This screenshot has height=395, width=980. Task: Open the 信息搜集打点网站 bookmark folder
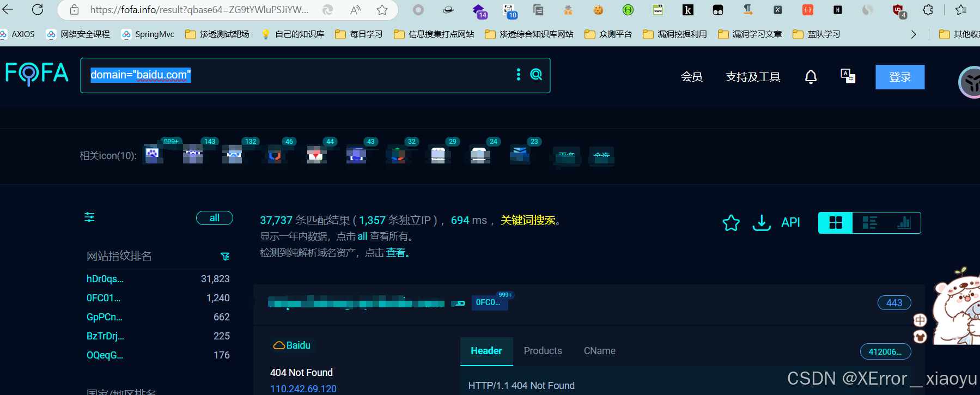[434, 34]
